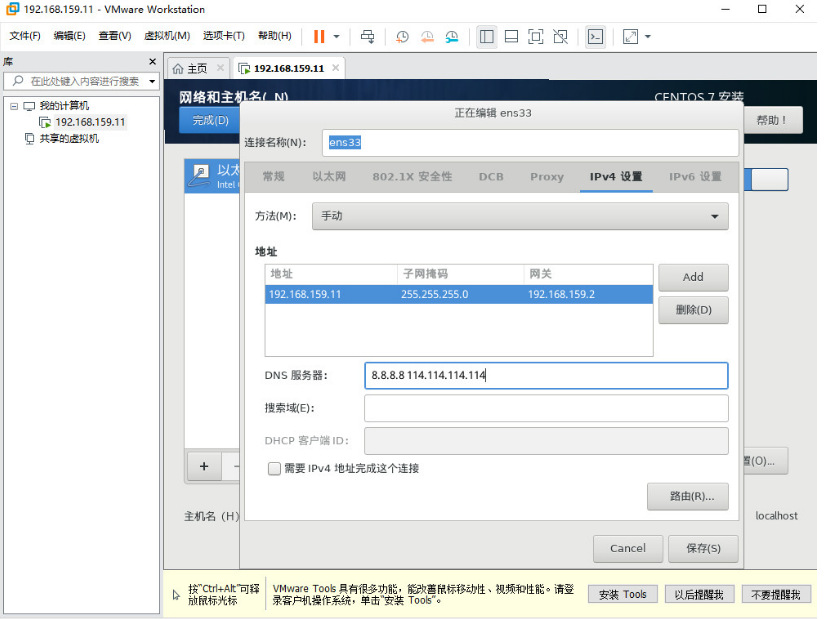
Task: Click the 以后提醒我 button
Action: point(699,595)
